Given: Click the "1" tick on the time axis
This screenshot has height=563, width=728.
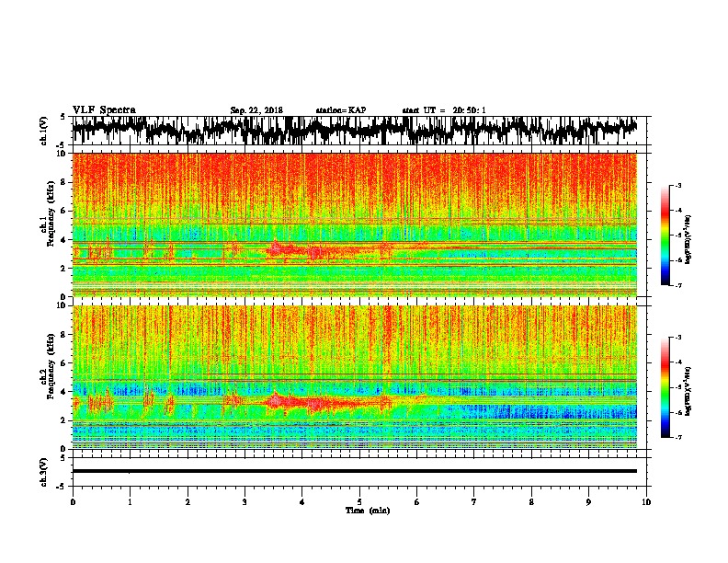Looking at the screenshot, I should tap(130, 502).
